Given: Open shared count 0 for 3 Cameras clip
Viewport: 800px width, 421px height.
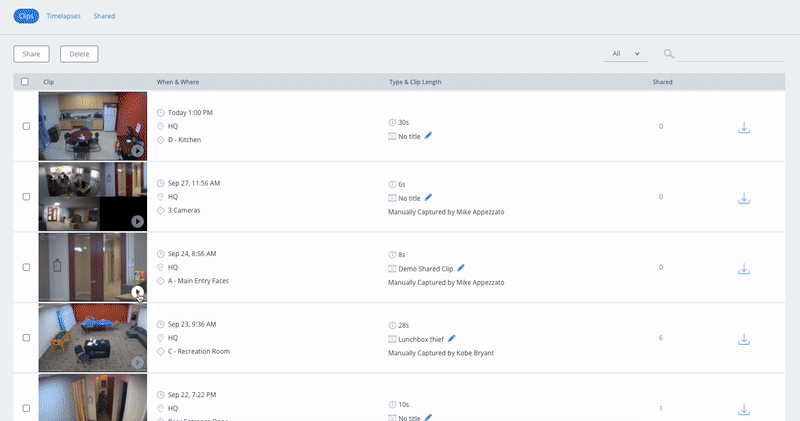Looking at the screenshot, I should [x=661, y=196].
